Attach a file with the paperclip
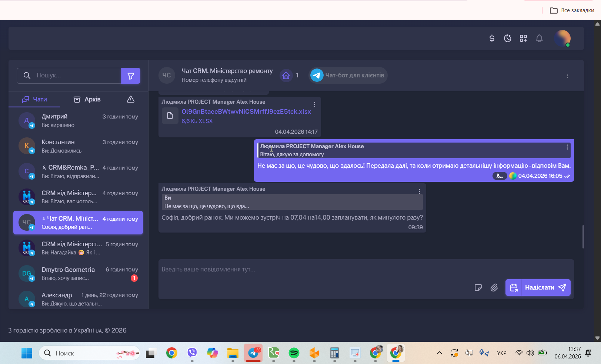 [494, 288]
